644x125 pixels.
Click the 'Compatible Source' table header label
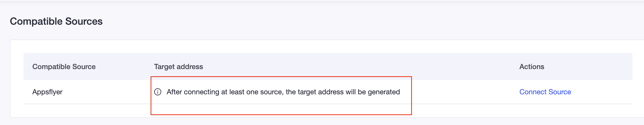64,67
